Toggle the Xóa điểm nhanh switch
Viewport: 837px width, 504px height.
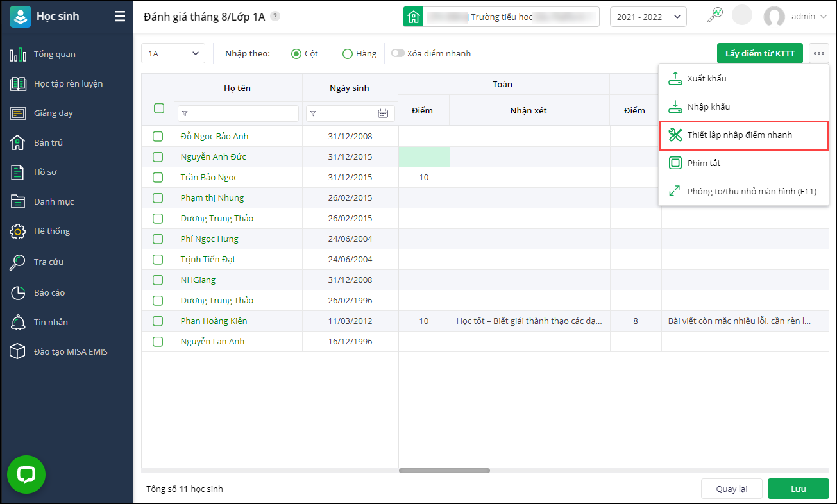398,53
